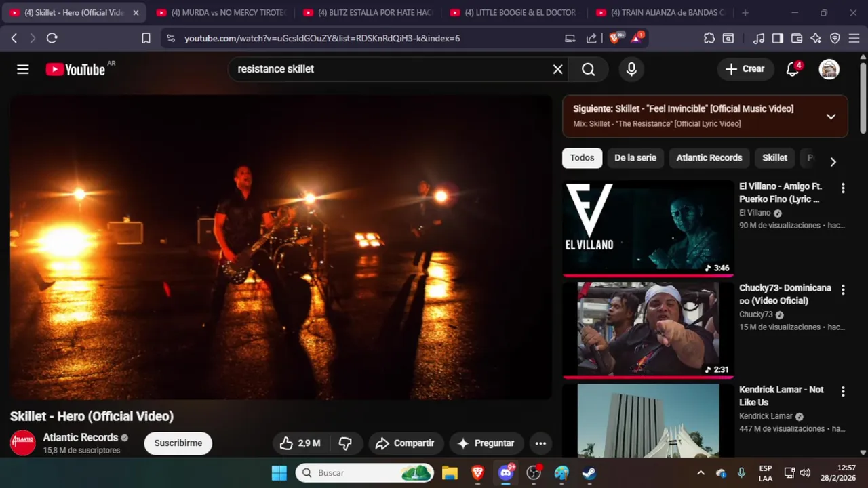Open the extensions puzzle icon

click(x=709, y=39)
